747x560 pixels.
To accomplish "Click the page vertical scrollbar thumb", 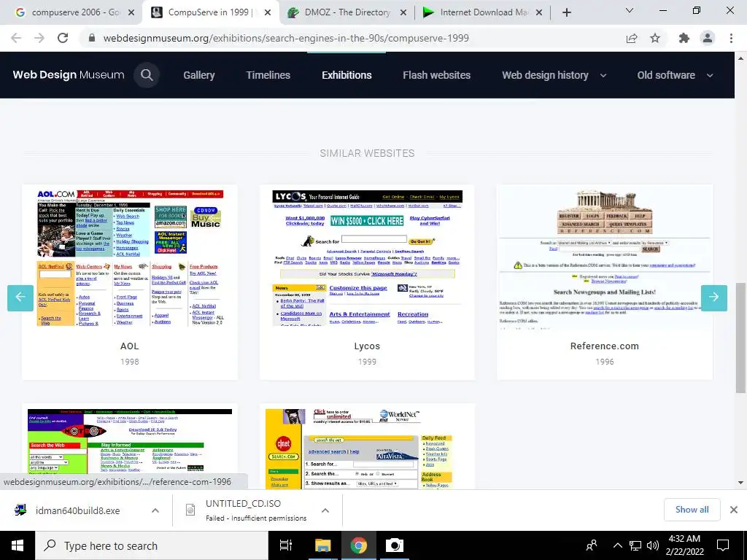I will pos(740,338).
